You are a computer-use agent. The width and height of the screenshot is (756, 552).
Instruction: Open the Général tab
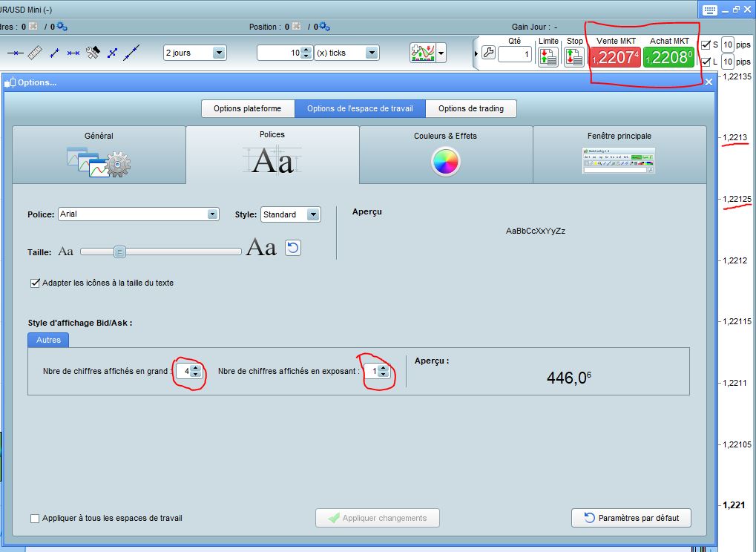pyautogui.click(x=99, y=154)
